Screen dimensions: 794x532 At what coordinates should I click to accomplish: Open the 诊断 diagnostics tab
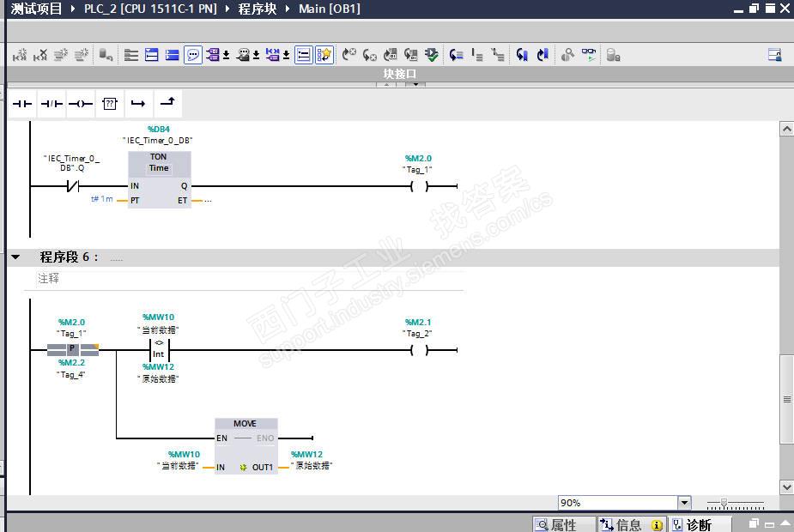pos(699,525)
